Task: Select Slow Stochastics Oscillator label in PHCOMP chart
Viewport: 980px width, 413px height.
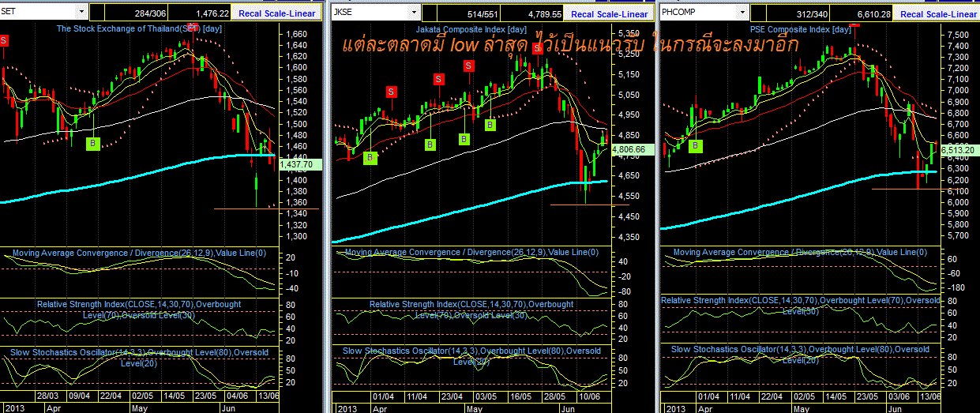Action: click(x=800, y=354)
